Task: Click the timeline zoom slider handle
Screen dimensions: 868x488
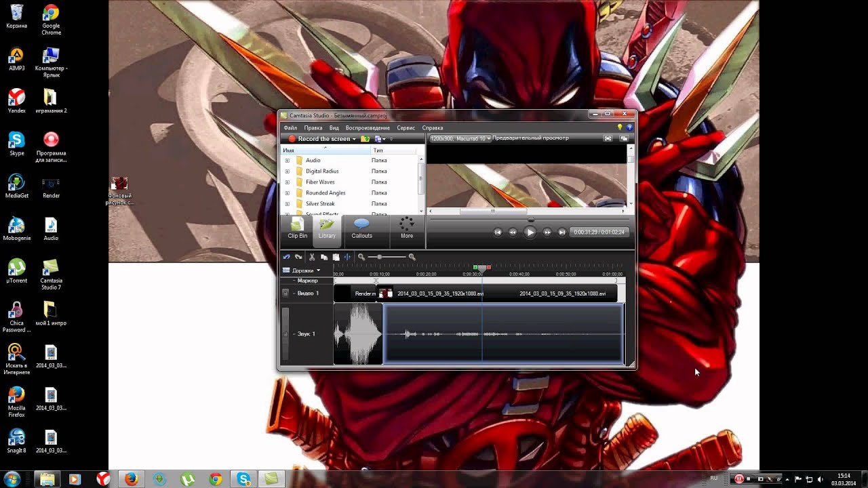Action: [x=380, y=257]
